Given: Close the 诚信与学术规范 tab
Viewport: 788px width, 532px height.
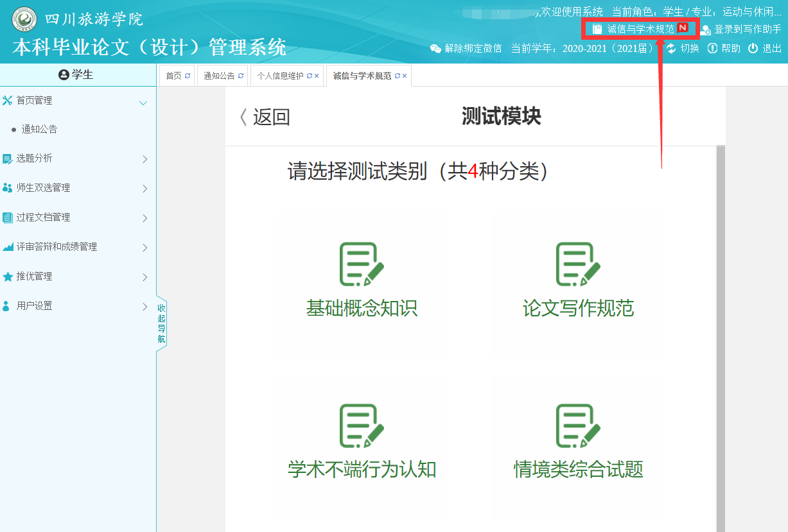Looking at the screenshot, I should [405, 76].
